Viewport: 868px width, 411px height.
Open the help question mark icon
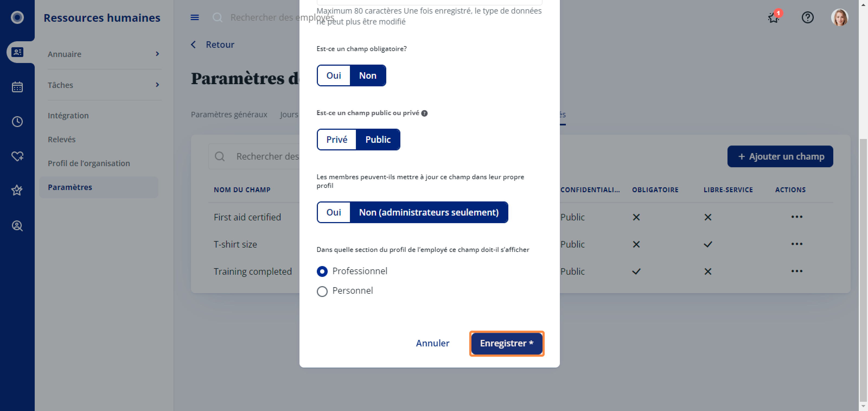[x=807, y=17]
